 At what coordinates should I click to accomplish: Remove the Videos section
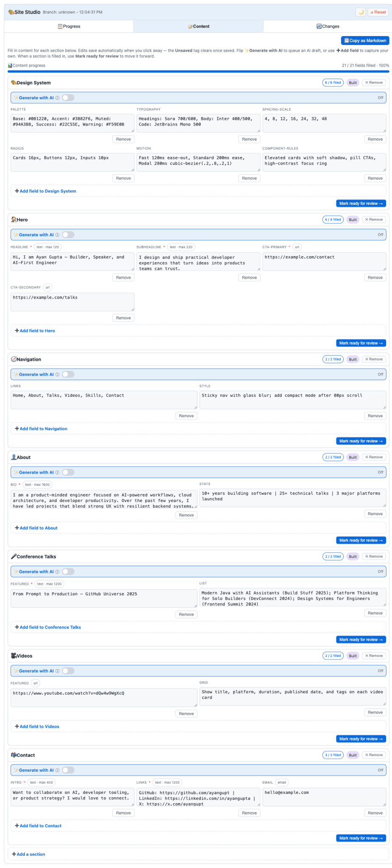point(374,656)
